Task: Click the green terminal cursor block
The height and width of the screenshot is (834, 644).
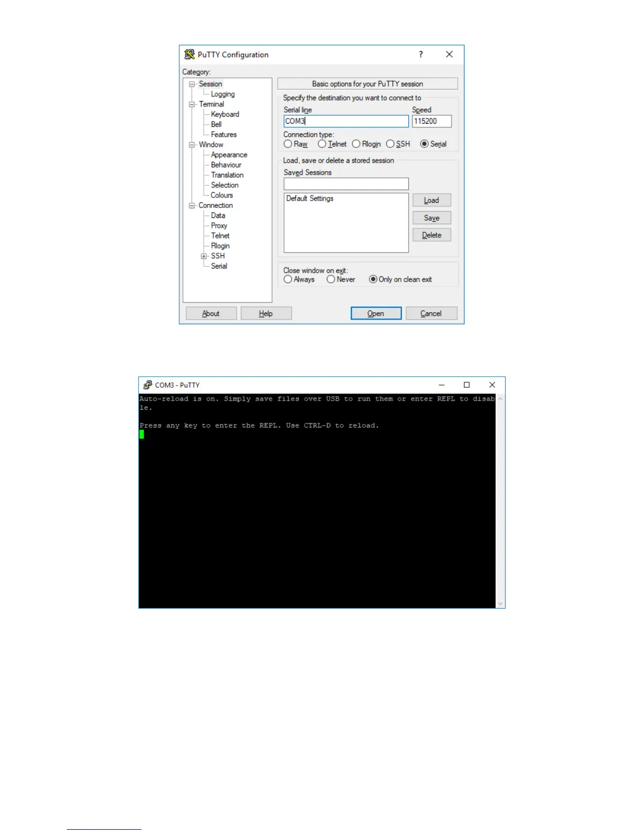Action: [x=142, y=434]
